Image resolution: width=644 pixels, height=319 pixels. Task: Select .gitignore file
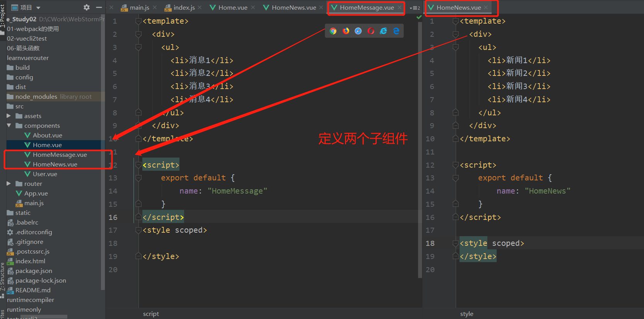point(29,242)
